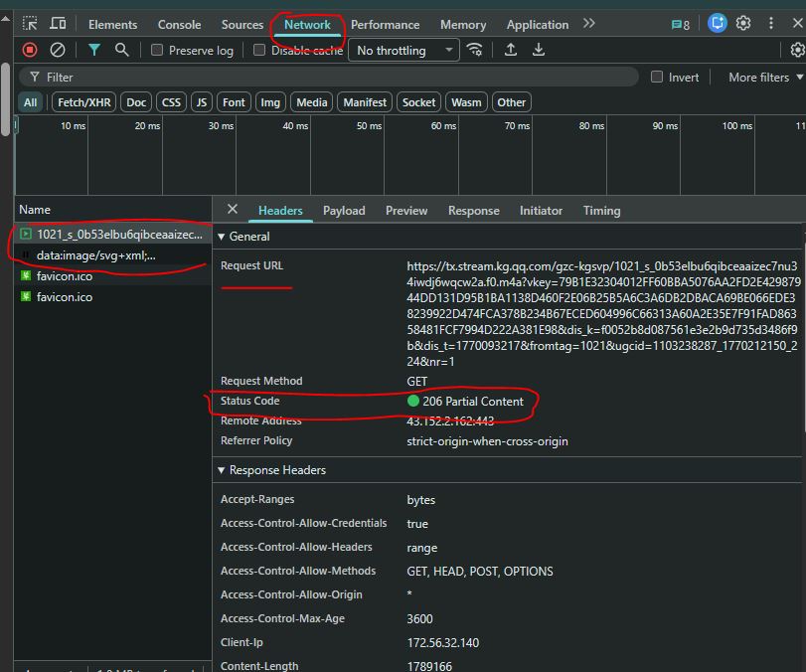Image resolution: width=806 pixels, height=672 pixels.
Task: Clear the network log
Action: click(58, 50)
